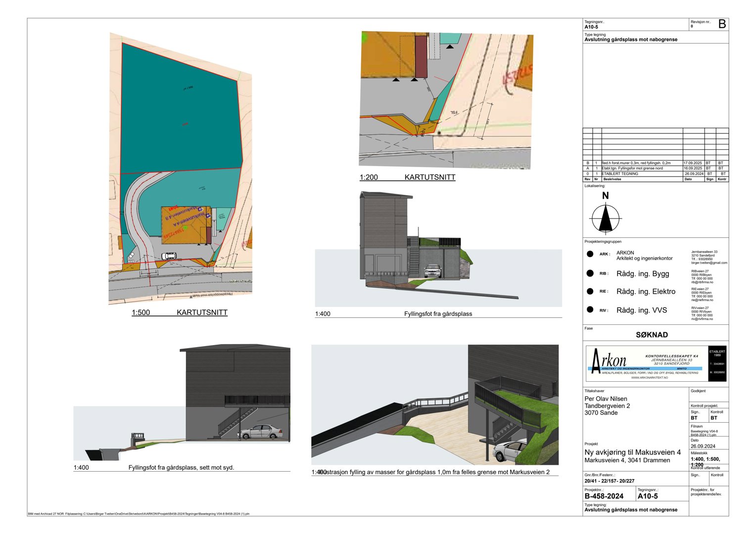Toggle the black dot beside ARK
The image size is (756, 534).
click(590, 254)
